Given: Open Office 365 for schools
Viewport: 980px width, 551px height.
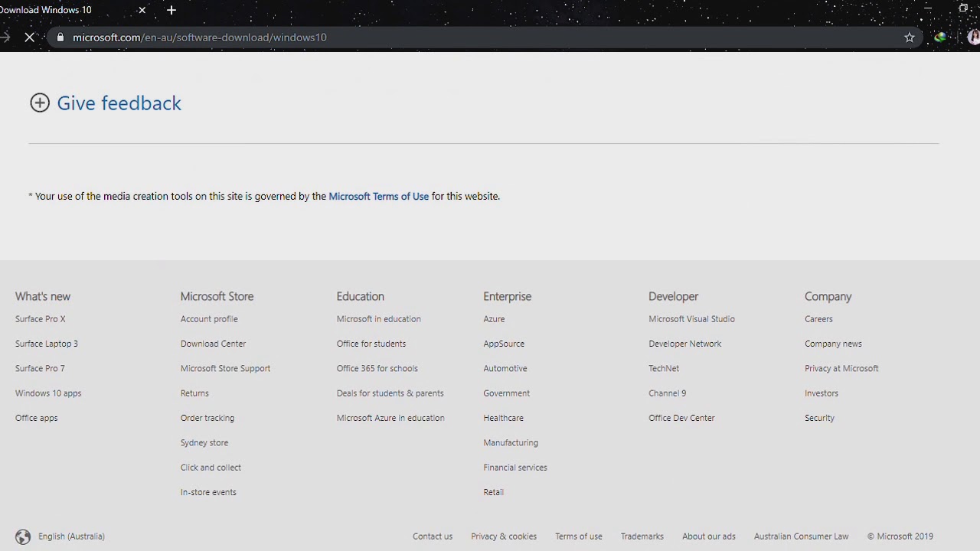Looking at the screenshot, I should pos(377,368).
